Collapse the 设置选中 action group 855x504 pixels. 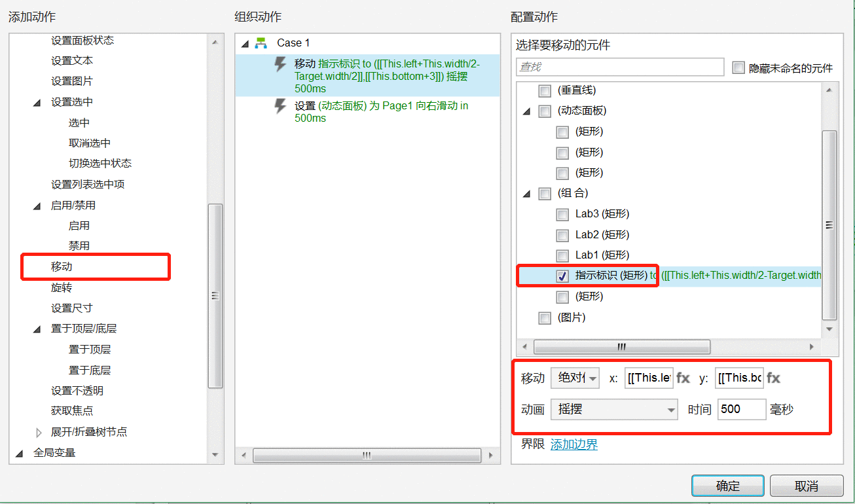37,103
